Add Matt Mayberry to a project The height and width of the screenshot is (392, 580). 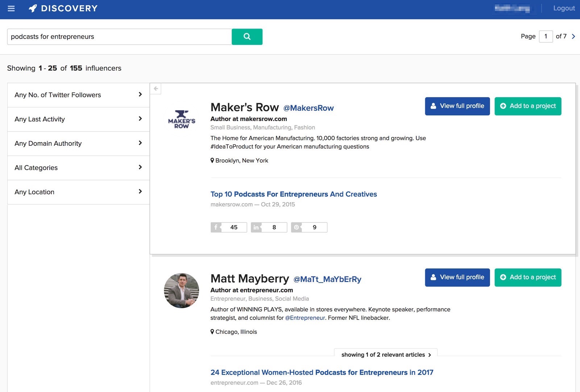point(528,278)
